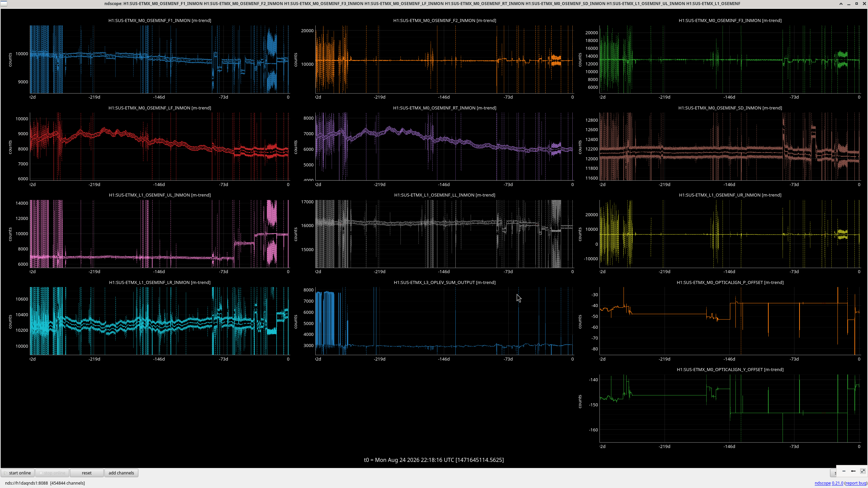Click the t0 timestamp label
The image size is (868, 488).
(x=434, y=460)
